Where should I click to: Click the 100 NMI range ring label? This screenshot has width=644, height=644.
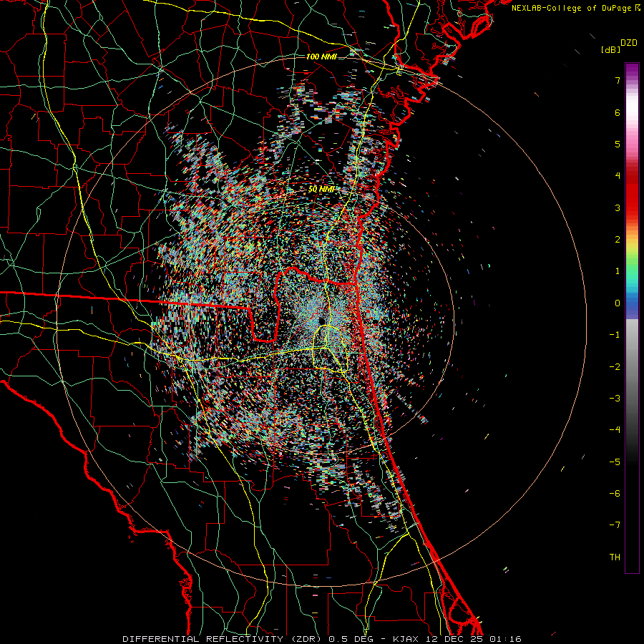(x=321, y=57)
